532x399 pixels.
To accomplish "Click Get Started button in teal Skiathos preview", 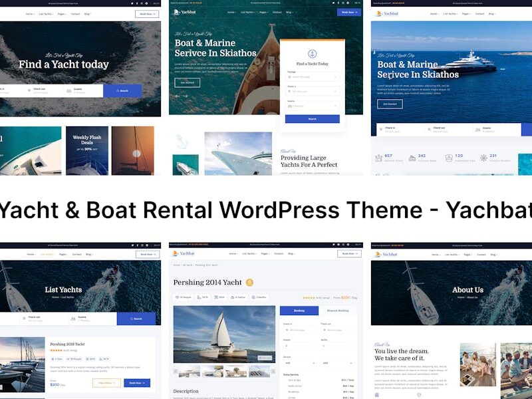I will point(188,82).
